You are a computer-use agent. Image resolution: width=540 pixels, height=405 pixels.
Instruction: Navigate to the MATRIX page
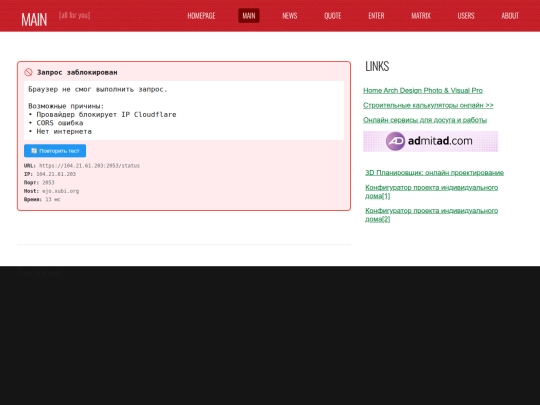click(x=421, y=16)
